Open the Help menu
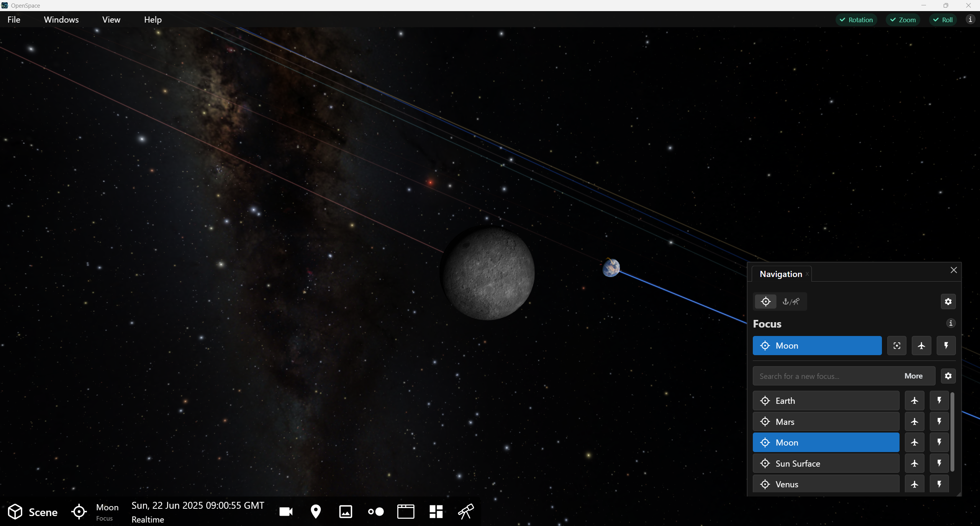980x526 pixels. pyautogui.click(x=153, y=20)
